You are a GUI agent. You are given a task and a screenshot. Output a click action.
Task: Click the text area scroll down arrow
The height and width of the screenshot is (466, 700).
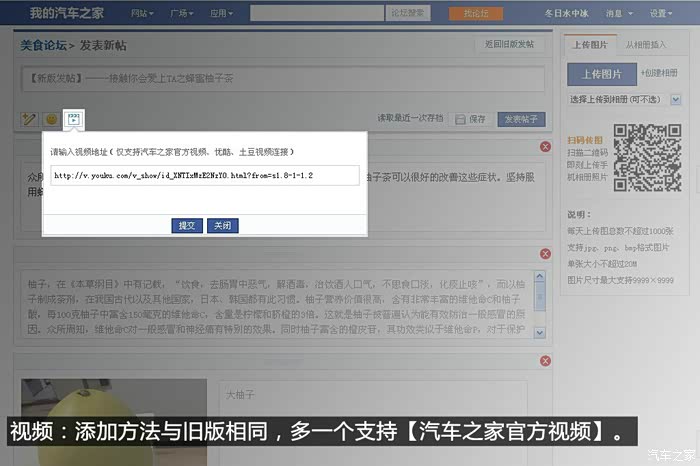tap(539, 333)
